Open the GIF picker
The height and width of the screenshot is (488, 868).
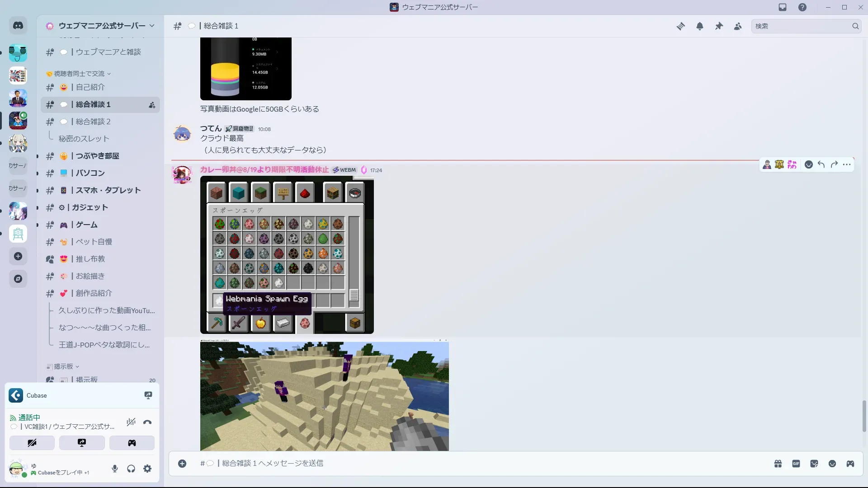(x=796, y=464)
